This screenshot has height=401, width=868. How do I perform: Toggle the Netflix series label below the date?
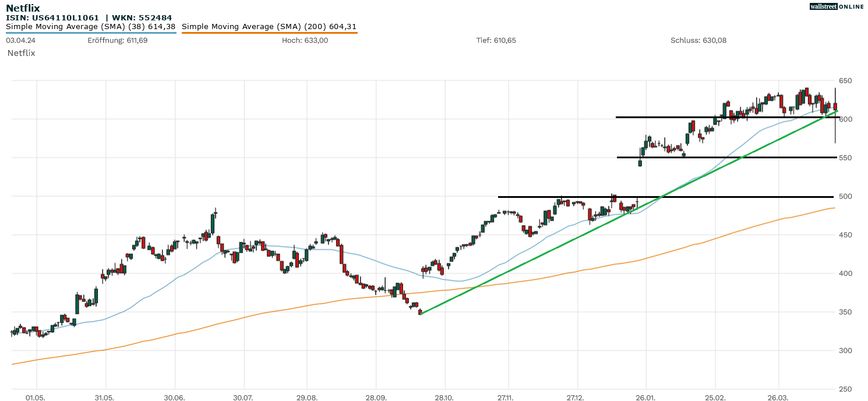click(20, 53)
